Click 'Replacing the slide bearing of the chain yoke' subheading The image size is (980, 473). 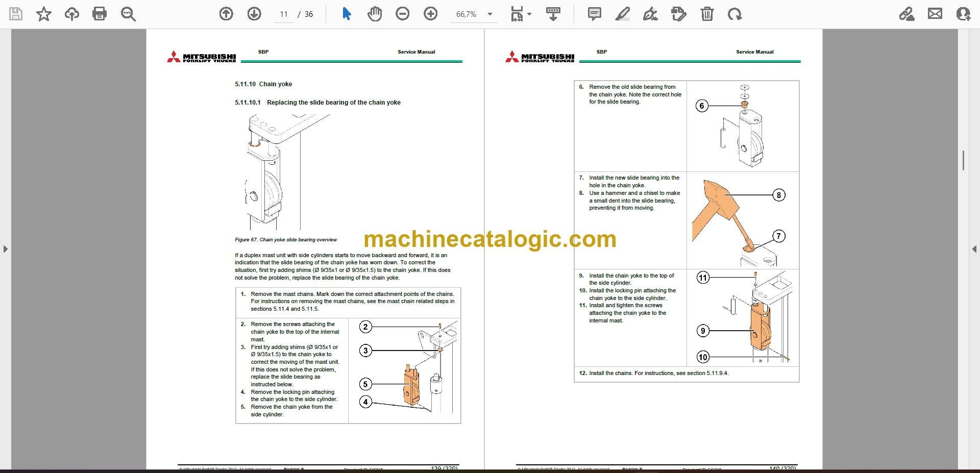click(334, 103)
